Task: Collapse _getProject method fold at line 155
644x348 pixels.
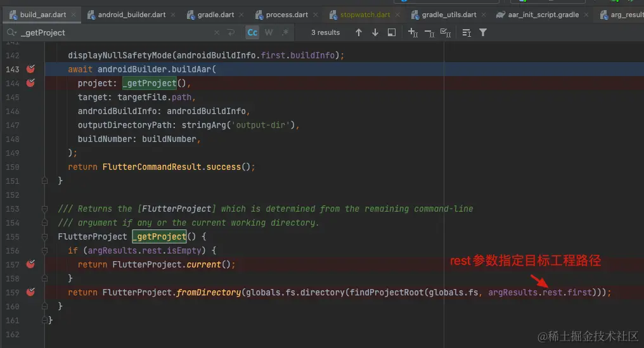Action: tap(45, 236)
